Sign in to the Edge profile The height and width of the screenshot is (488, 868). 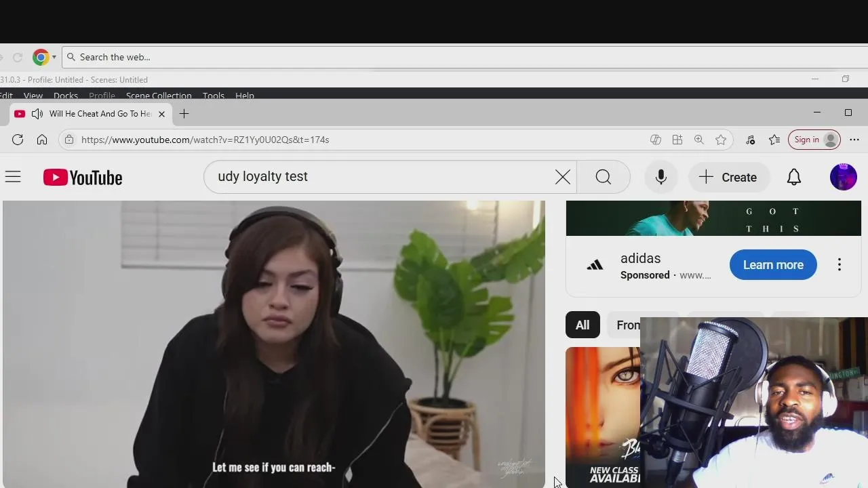coord(814,140)
